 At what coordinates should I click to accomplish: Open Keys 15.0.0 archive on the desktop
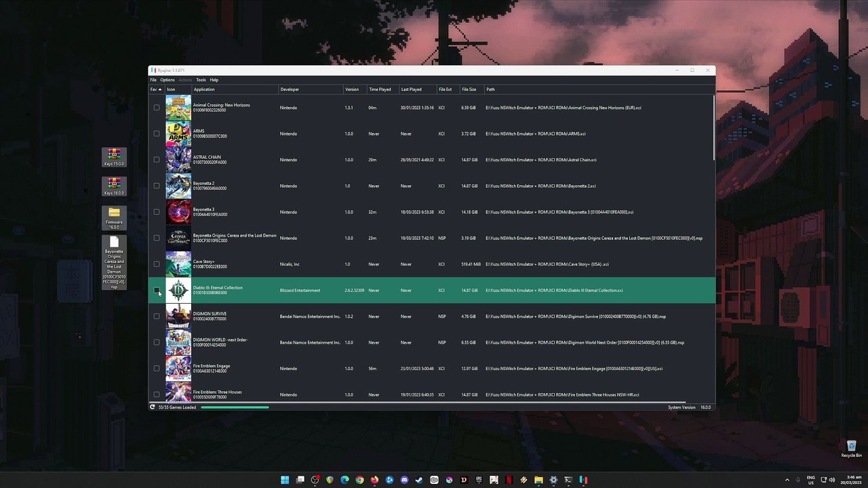114,158
